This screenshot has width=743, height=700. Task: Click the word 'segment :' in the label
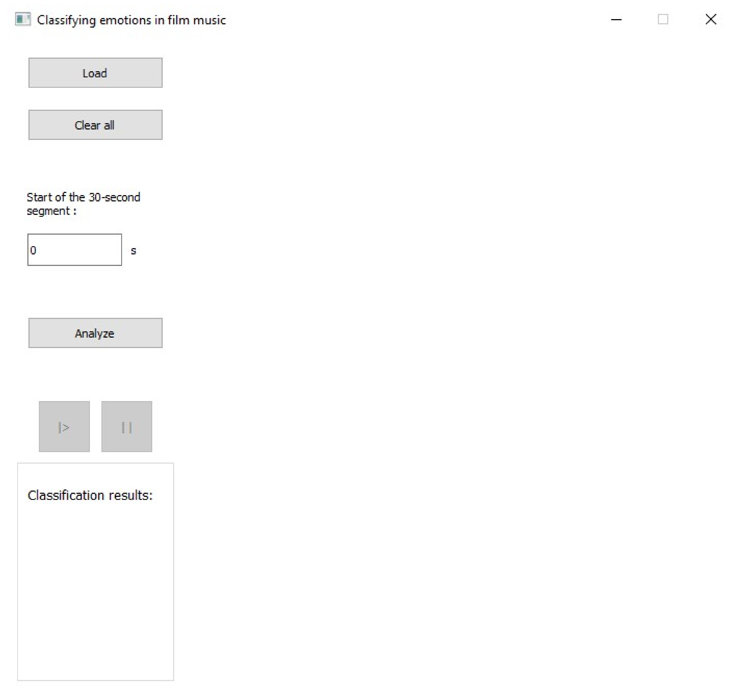(x=51, y=211)
